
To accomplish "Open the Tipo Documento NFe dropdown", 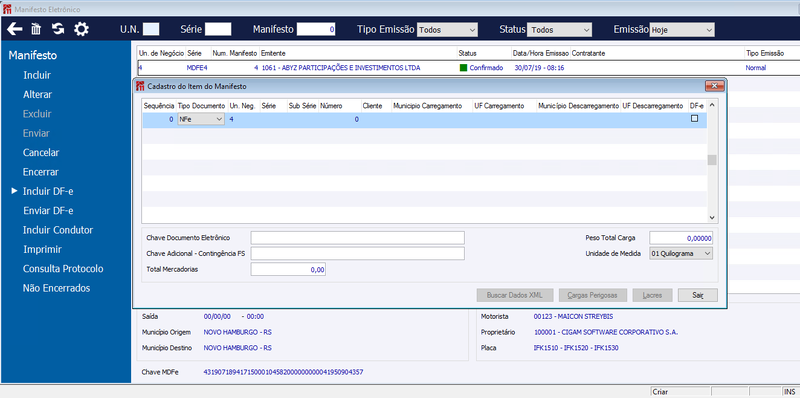I will pos(201,119).
